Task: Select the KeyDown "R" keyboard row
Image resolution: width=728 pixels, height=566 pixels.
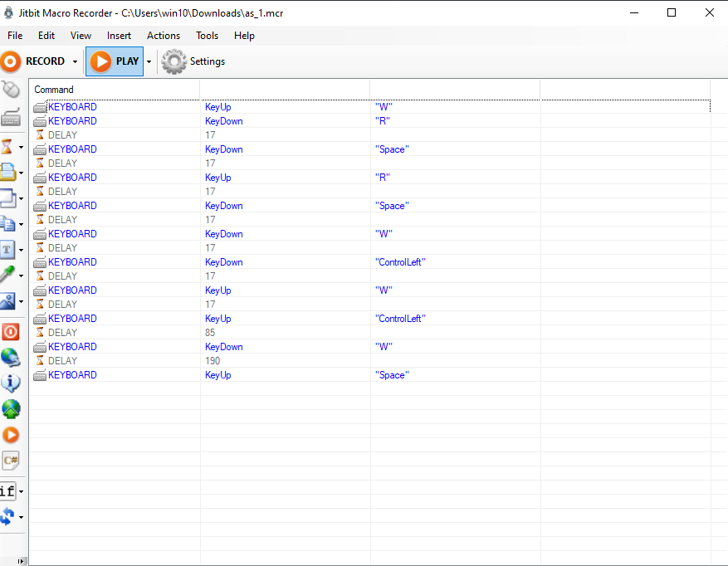Action: [371, 121]
